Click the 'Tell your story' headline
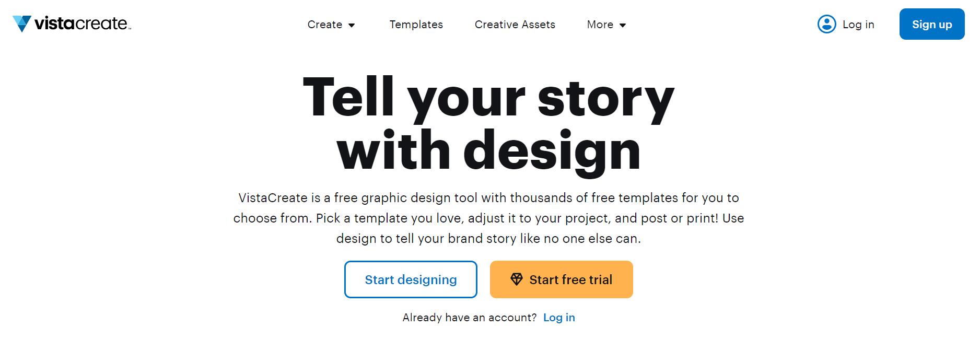 [x=488, y=98]
